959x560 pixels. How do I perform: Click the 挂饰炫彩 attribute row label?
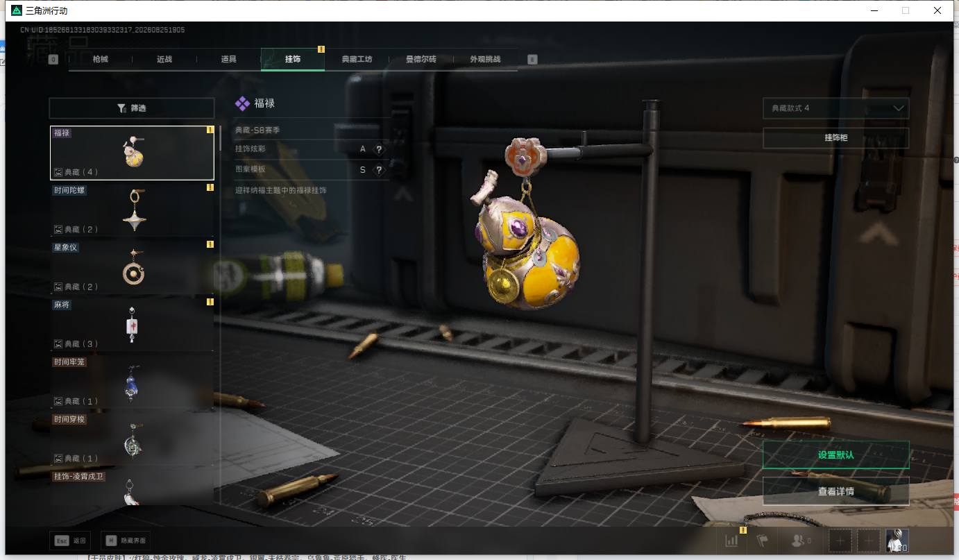251,149
